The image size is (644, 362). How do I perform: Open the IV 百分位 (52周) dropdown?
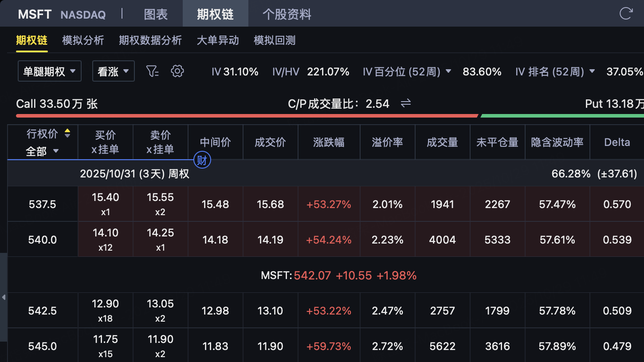point(407,71)
